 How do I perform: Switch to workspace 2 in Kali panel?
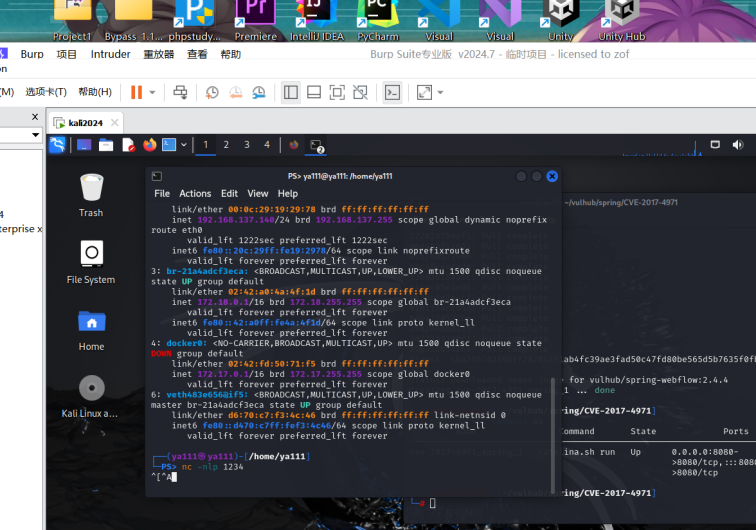[x=226, y=145]
